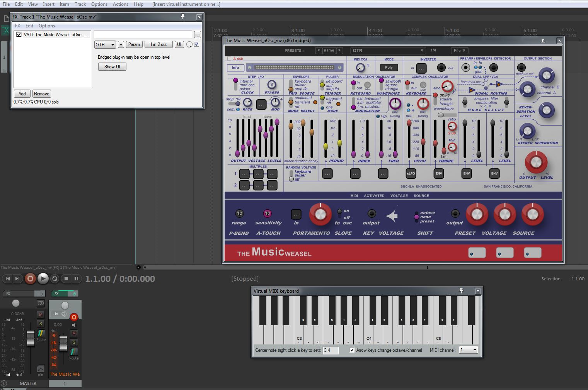Toggle track 1 record monitoring speaker icon

click(74, 325)
